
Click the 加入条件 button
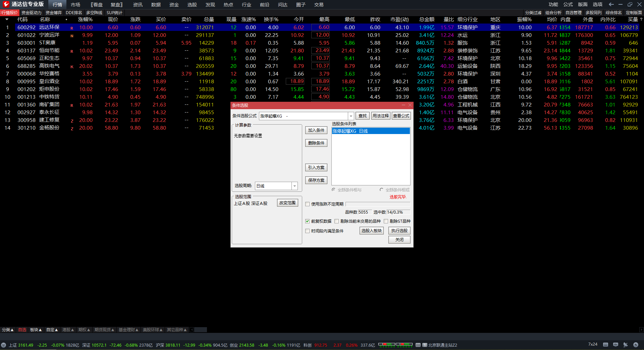click(x=316, y=130)
